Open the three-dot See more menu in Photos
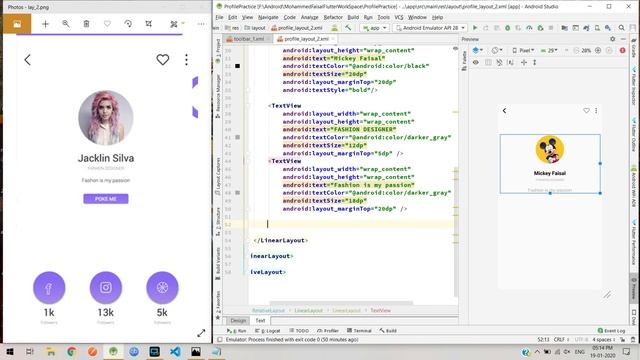Viewport: 640px width, 360px height. 201,24
